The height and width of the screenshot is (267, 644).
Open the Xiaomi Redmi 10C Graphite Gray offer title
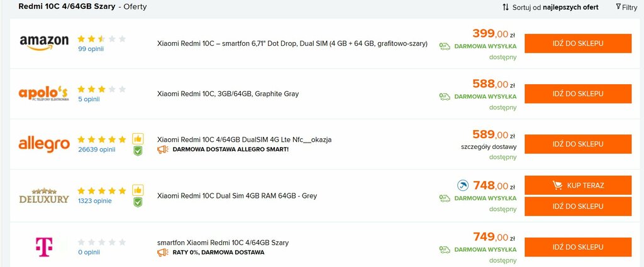tap(228, 94)
